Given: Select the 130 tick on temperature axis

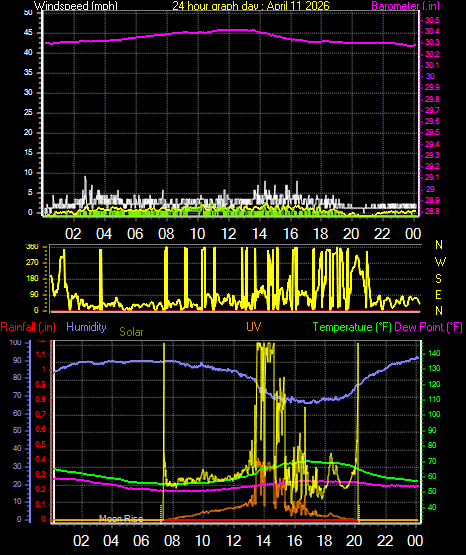Looking at the screenshot, I should click(x=434, y=368).
